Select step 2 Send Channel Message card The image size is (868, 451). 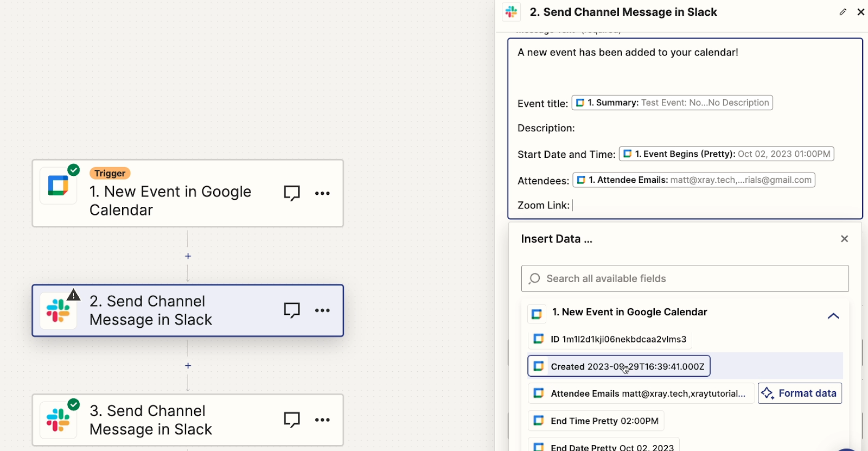pos(188,310)
